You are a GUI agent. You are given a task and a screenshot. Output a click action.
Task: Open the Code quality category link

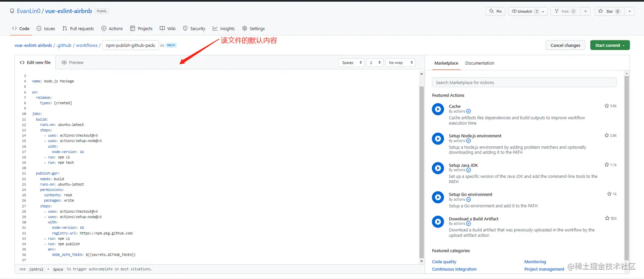click(444, 262)
